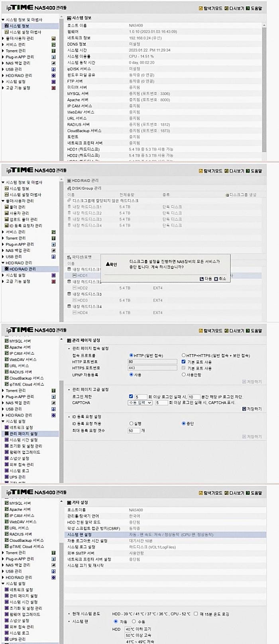Image resolution: width=279 pixels, height=644 pixels.
Task: Click MYSQL 서버 icon in 기타 설정 screen sidebar
Action: (x=7, y=503)
